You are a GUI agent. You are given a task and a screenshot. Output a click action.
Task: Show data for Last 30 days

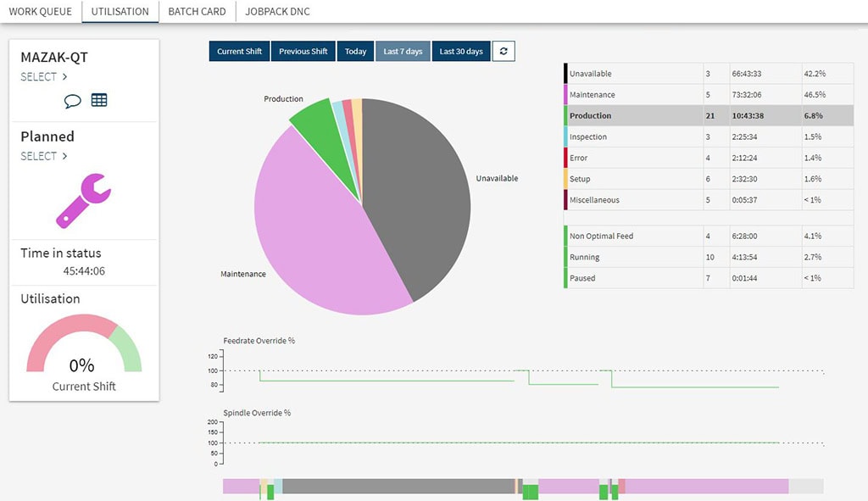pyautogui.click(x=461, y=52)
